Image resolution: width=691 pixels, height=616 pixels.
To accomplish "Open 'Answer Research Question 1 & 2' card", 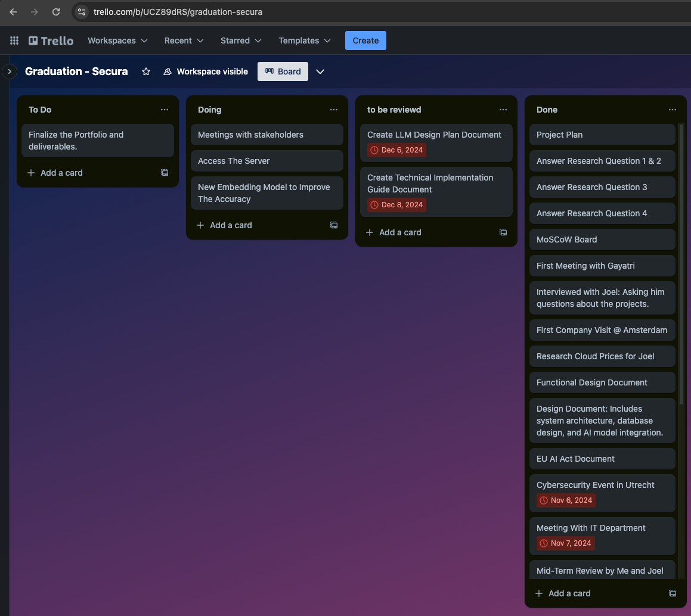I will click(602, 161).
